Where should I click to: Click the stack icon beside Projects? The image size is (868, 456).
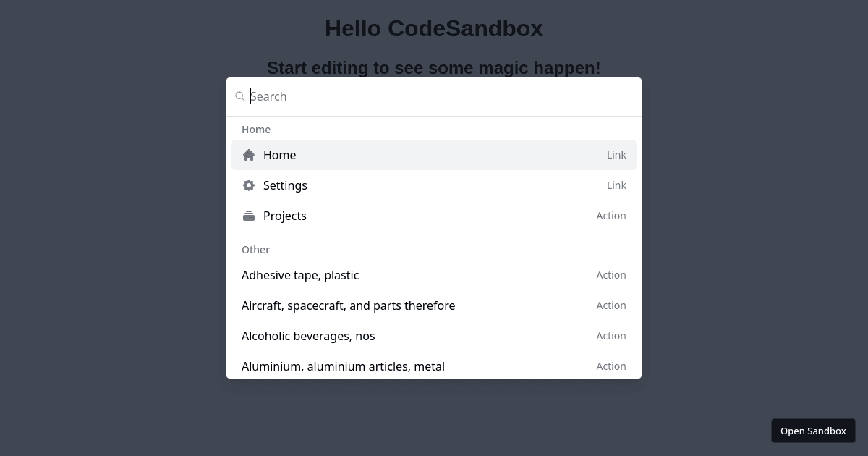coord(249,216)
